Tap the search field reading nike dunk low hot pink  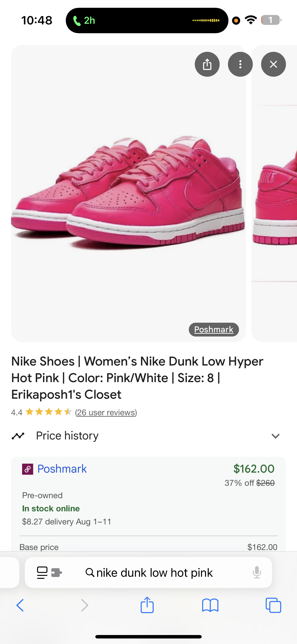154,573
